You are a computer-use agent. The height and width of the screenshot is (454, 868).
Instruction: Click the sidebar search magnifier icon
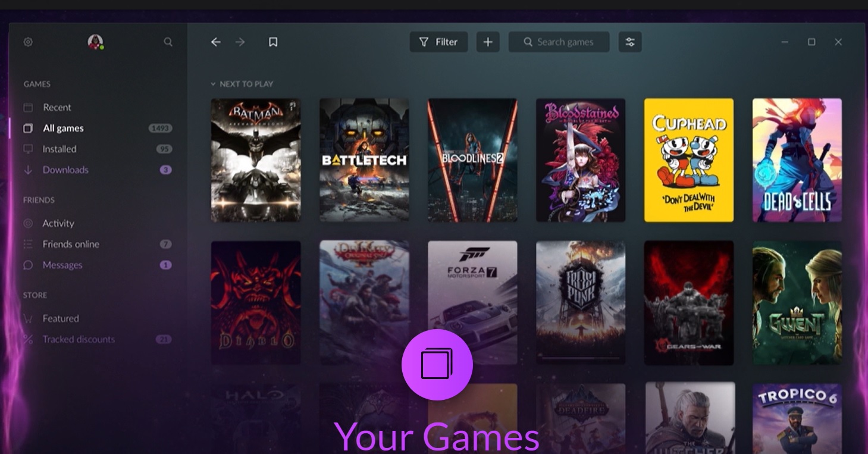pyautogui.click(x=168, y=42)
